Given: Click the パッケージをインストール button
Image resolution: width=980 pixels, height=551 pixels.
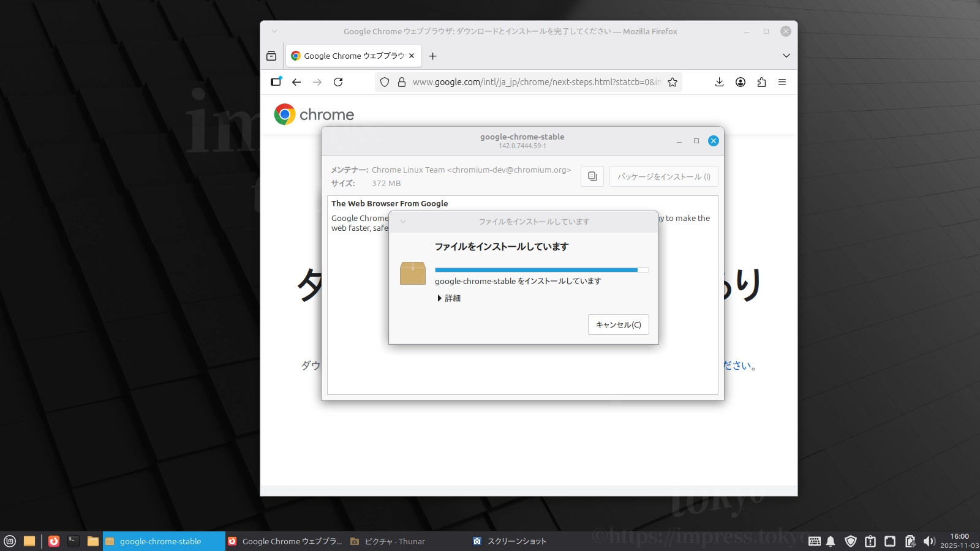Looking at the screenshot, I should (x=664, y=176).
